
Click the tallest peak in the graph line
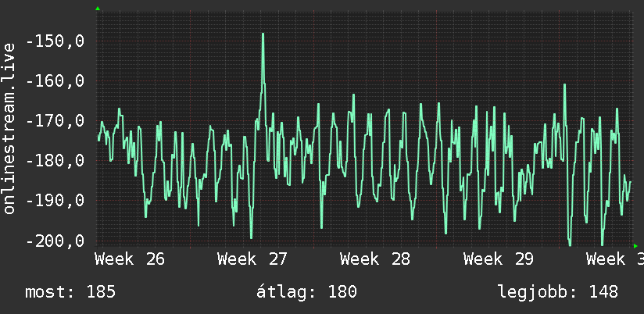tap(263, 34)
